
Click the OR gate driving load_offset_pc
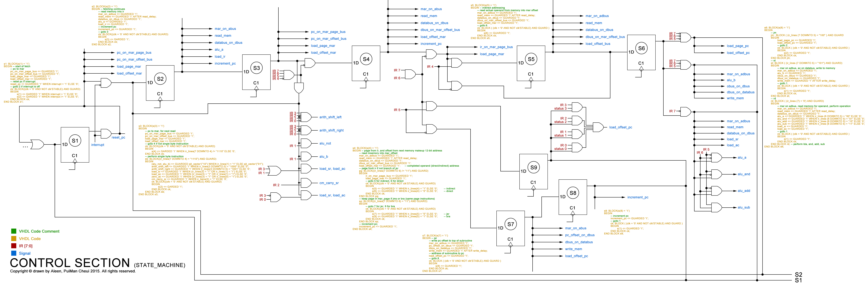click(598, 127)
